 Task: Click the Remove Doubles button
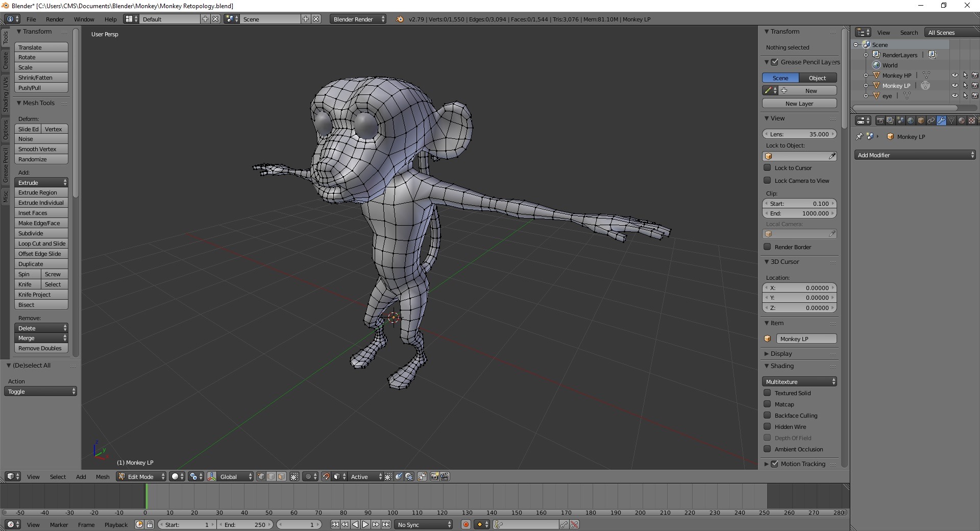(x=41, y=348)
